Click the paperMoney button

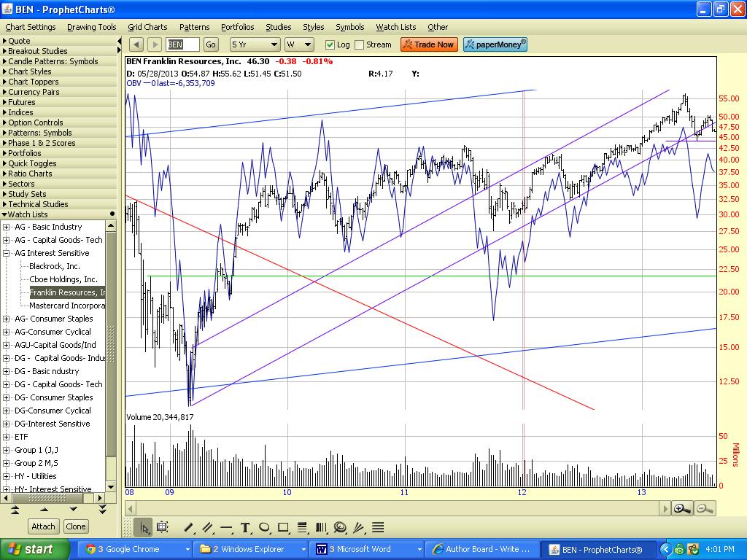[x=495, y=44]
